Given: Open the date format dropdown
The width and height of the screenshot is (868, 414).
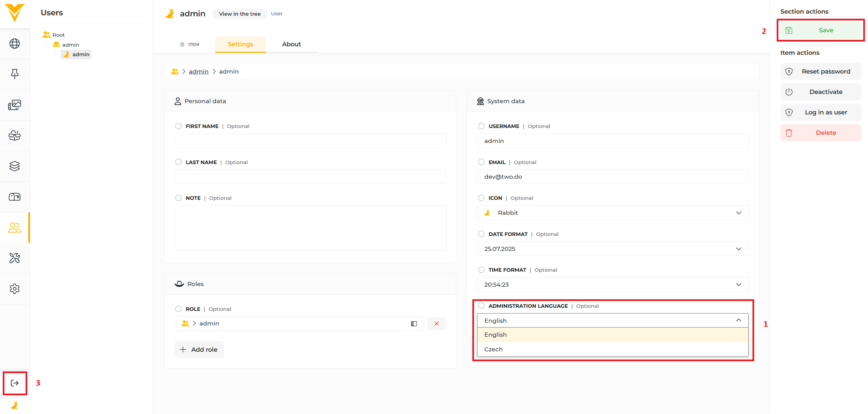Looking at the screenshot, I should tap(612, 249).
